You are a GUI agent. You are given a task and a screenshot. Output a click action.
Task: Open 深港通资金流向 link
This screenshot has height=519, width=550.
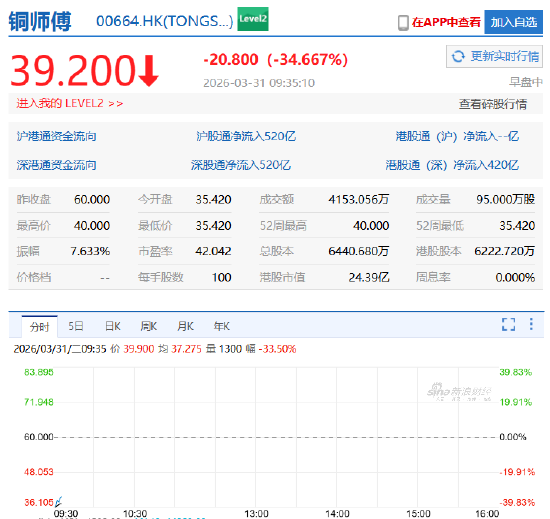(56, 165)
